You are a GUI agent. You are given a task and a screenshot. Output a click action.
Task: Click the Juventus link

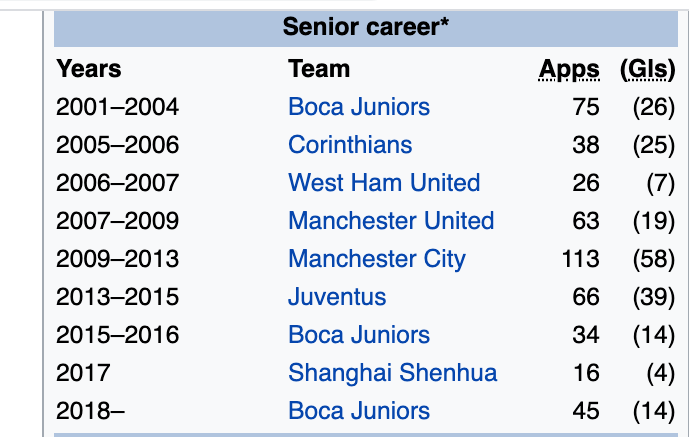[337, 297]
